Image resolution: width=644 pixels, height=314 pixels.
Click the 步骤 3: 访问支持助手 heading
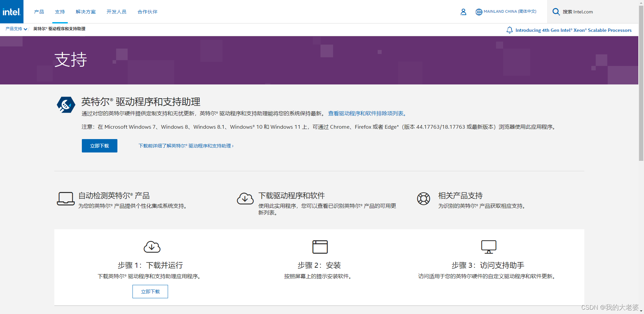click(x=488, y=265)
